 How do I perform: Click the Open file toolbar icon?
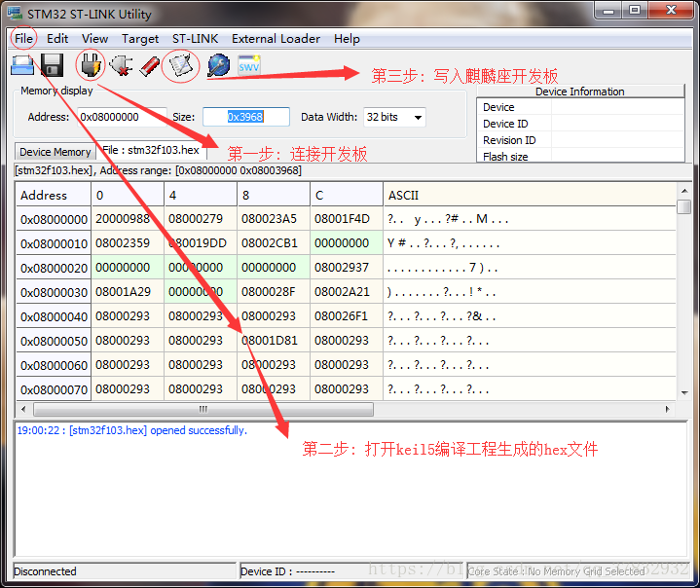[x=22, y=65]
